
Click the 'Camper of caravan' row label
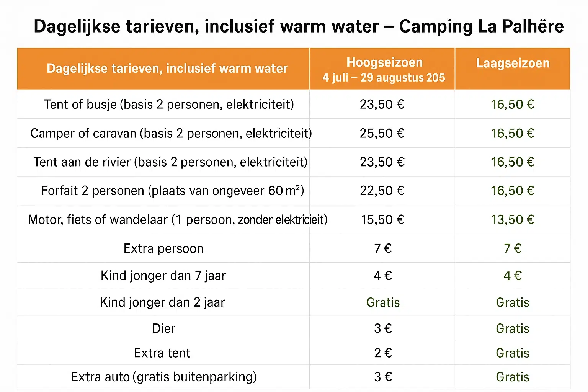[x=171, y=133]
